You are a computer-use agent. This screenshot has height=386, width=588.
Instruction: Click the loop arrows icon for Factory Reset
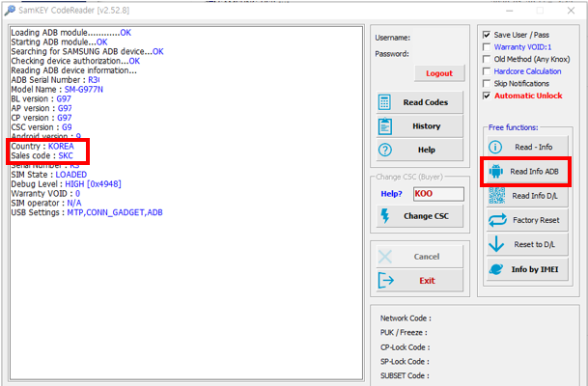(497, 220)
